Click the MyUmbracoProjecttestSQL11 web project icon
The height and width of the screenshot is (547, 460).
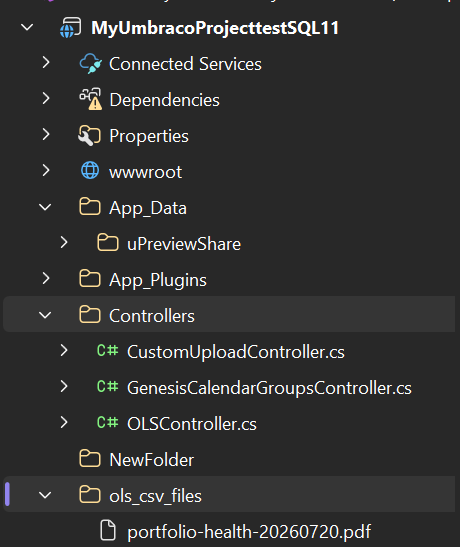pyautogui.click(x=70, y=28)
